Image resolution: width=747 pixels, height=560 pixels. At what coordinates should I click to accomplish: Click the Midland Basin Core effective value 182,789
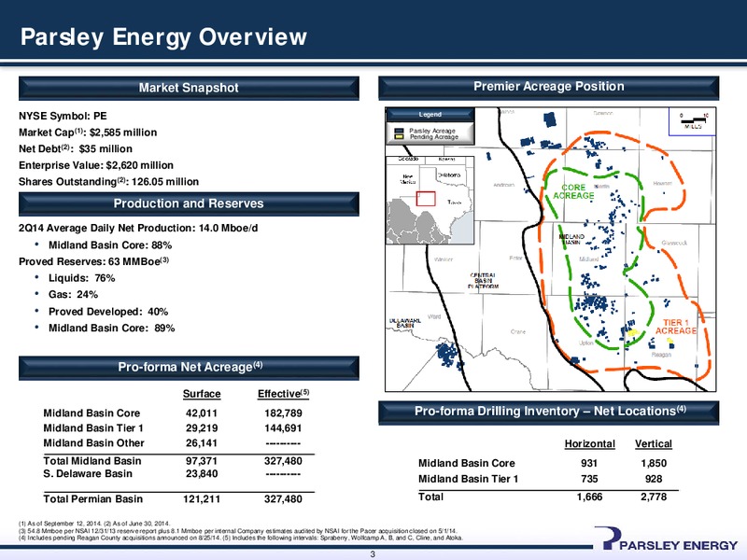pos(283,413)
